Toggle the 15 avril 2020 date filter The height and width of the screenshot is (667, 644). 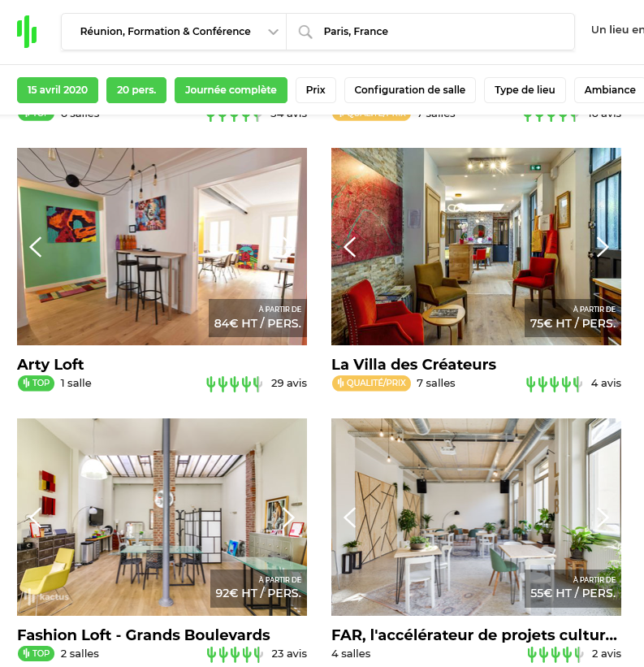pos(58,90)
